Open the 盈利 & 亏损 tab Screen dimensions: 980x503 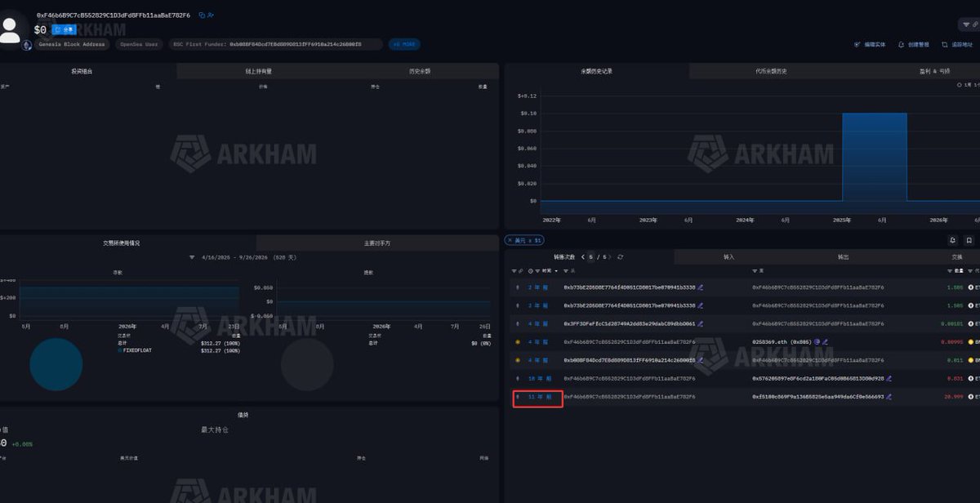tap(934, 71)
